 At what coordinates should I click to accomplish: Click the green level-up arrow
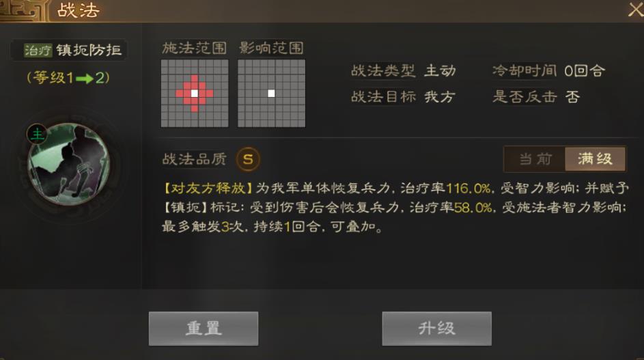pyautogui.click(x=85, y=78)
